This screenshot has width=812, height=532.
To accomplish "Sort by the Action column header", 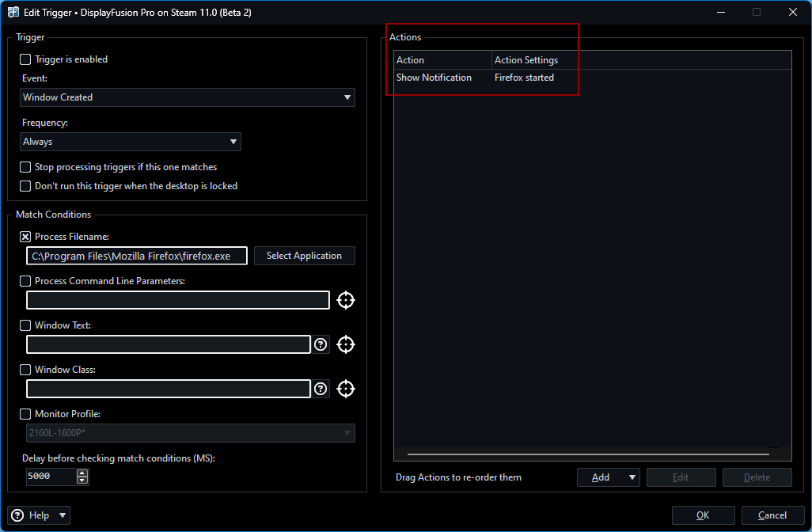I will pyautogui.click(x=442, y=60).
